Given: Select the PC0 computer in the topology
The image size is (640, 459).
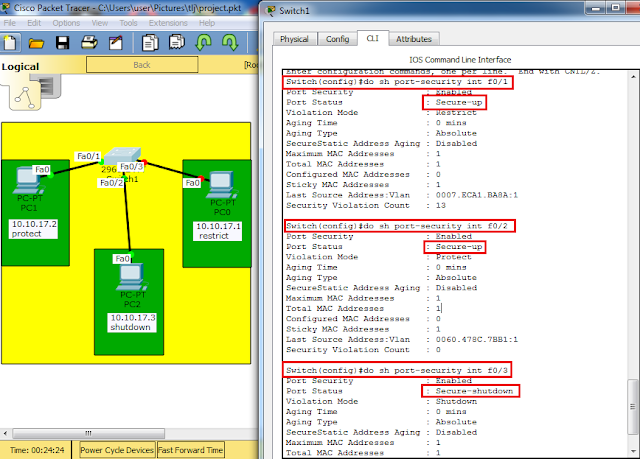Looking at the screenshot, I should pyautogui.click(x=222, y=186).
